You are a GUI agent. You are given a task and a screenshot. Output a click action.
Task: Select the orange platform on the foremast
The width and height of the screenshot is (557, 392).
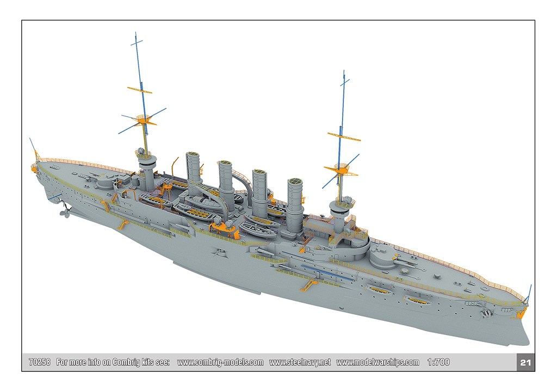pyautogui.click(x=341, y=169)
